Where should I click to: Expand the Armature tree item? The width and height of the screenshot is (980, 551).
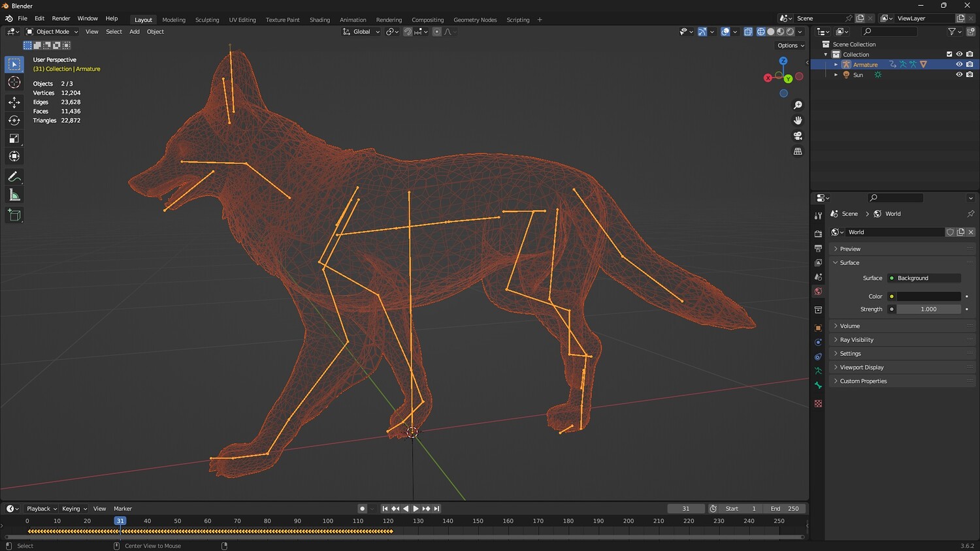pos(836,65)
